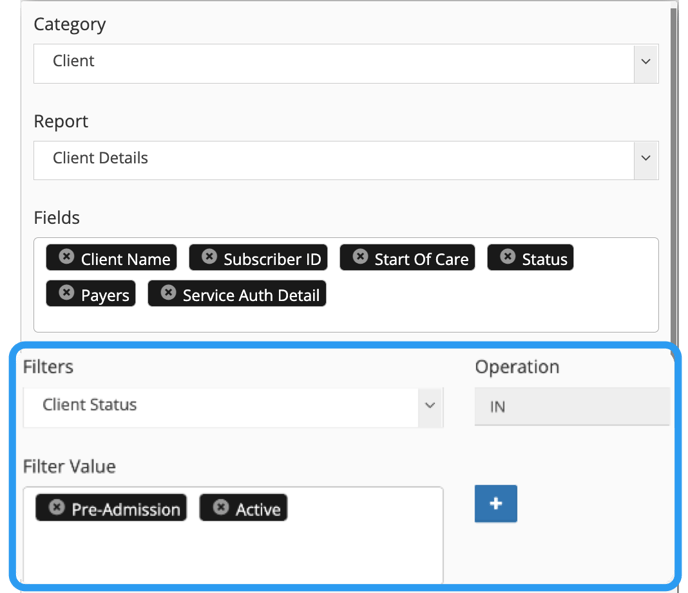Click the vertical scrollbar on the right

coord(674,176)
